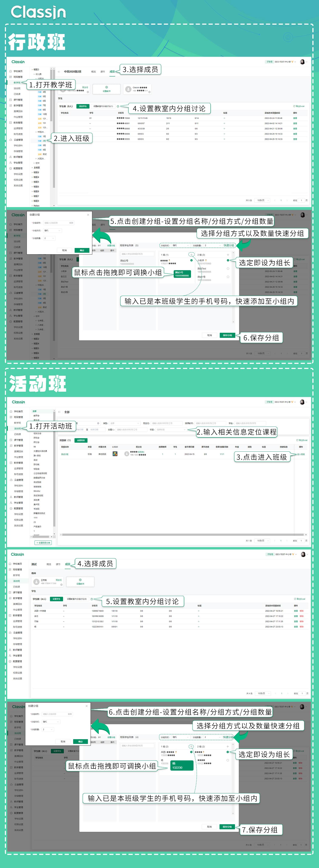Click 设置教师 gear card on 测试 class page

[x=80, y=582]
